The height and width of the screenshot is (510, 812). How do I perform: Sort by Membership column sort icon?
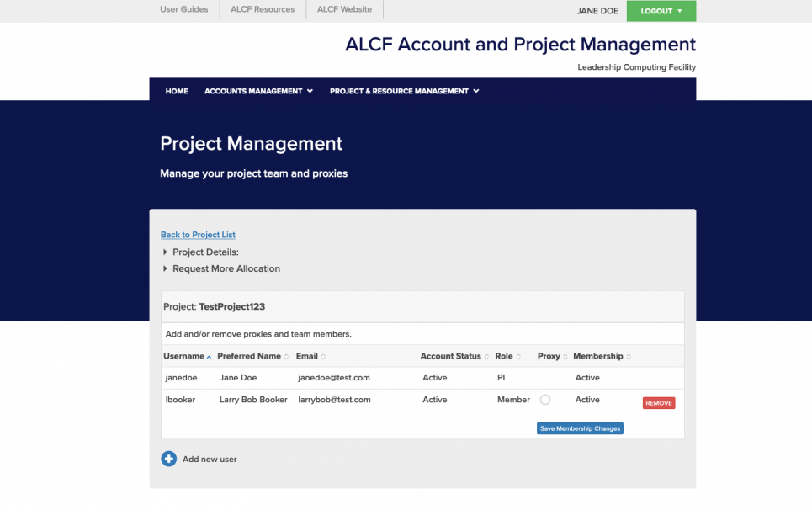tap(629, 357)
